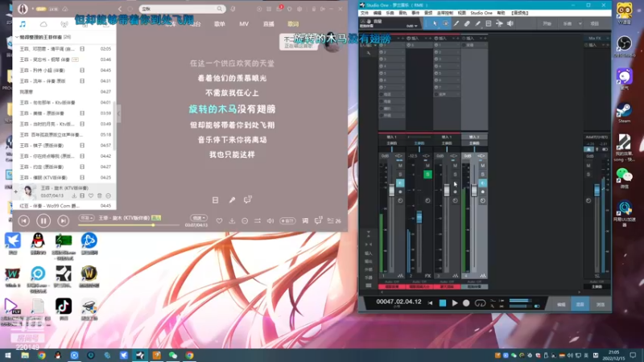Click the music player search field

coord(182,9)
